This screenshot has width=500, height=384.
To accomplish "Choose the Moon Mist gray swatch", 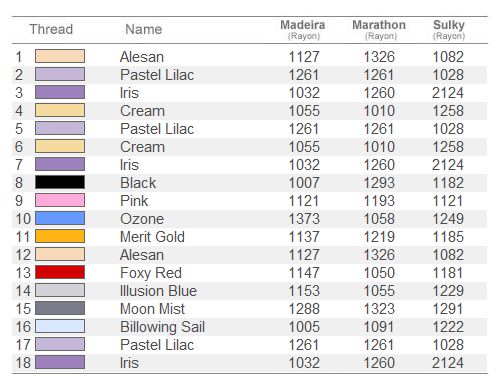I will pos(60,308).
